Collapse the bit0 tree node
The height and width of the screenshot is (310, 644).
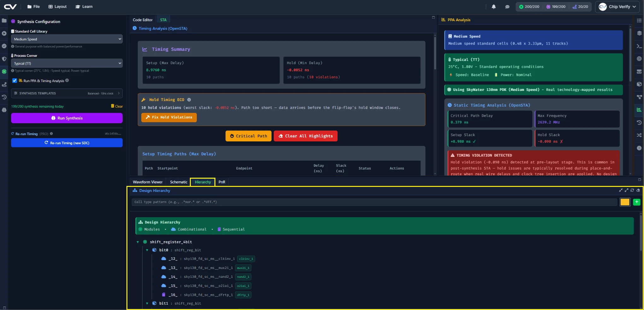[x=147, y=250]
